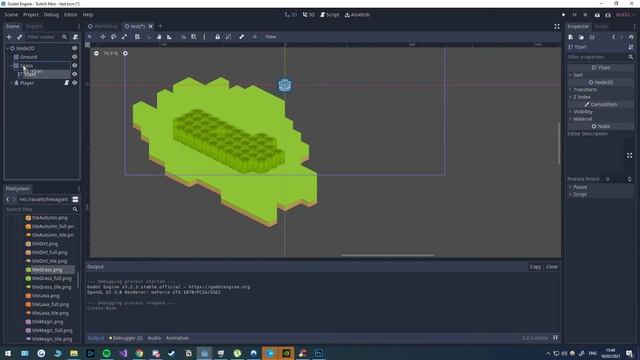Load an existing resource in the Inspector
The width and height of the screenshot is (640, 360).
pyautogui.click(x=581, y=37)
